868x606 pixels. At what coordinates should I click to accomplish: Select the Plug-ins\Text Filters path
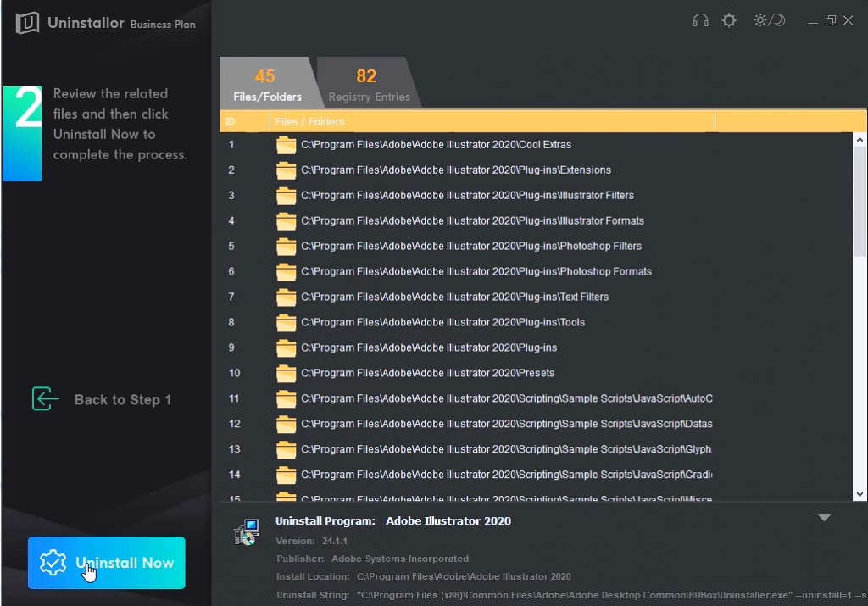[x=455, y=297]
